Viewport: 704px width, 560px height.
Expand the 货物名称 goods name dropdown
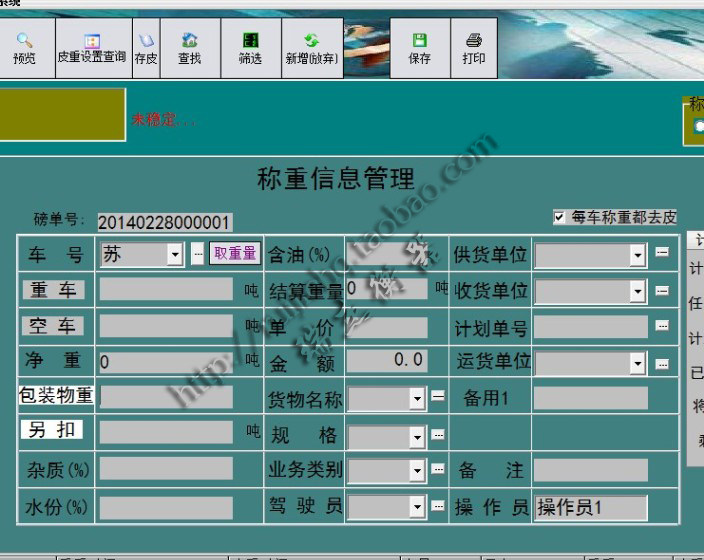pyautogui.click(x=417, y=399)
